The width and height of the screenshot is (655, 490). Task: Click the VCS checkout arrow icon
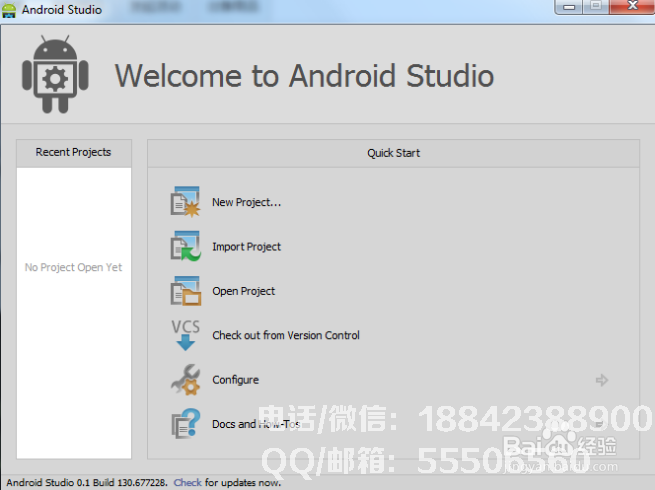point(185,335)
